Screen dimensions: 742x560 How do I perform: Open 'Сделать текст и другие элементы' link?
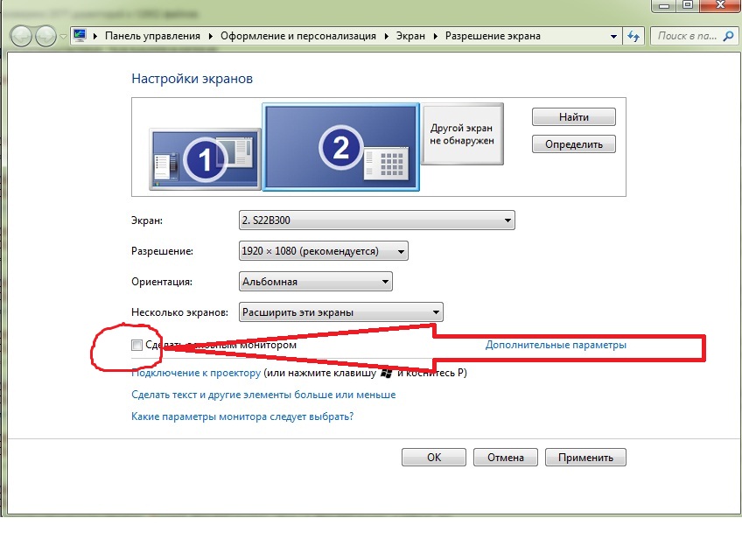263,395
